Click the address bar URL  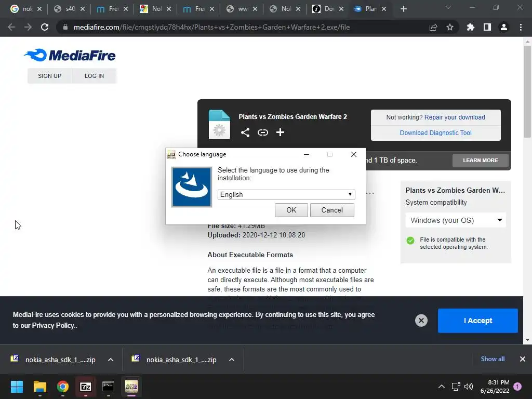212,27
